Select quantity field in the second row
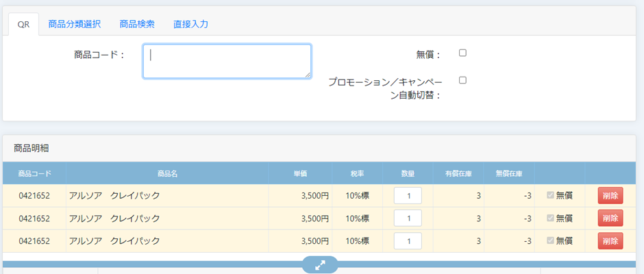The image size is (644, 274). 408,219
